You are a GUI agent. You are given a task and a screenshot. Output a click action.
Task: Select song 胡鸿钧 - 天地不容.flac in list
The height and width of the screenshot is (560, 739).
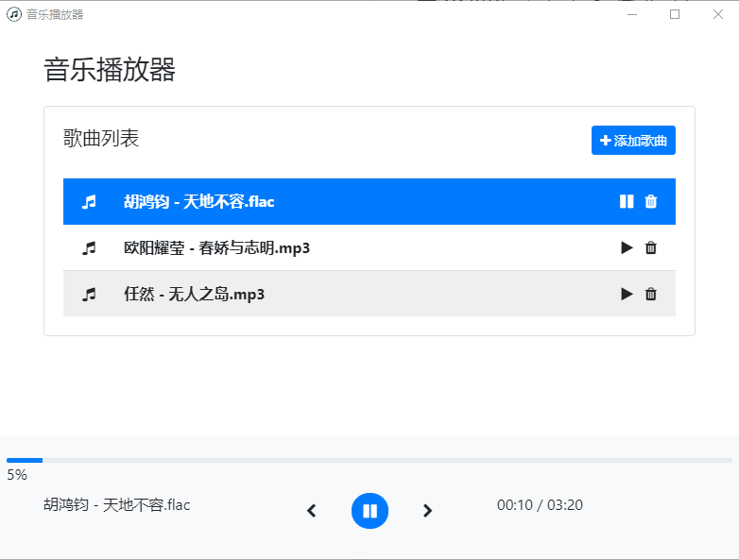tap(369, 201)
